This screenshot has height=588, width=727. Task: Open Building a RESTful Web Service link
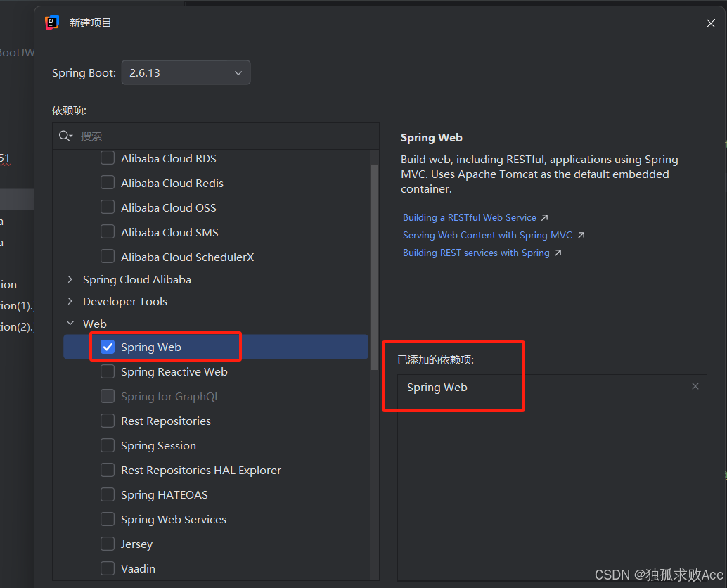pos(469,217)
